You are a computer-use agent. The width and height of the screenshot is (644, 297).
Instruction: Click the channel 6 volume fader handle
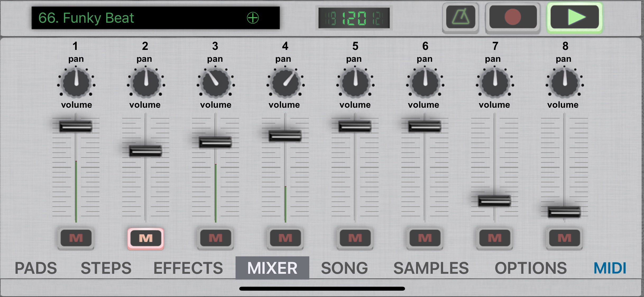pyautogui.click(x=425, y=126)
